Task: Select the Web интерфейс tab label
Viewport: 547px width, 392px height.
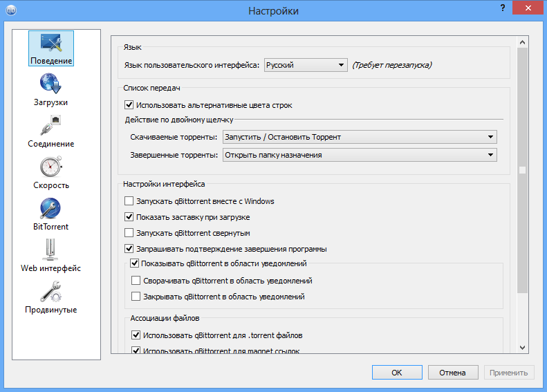Action: point(50,268)
